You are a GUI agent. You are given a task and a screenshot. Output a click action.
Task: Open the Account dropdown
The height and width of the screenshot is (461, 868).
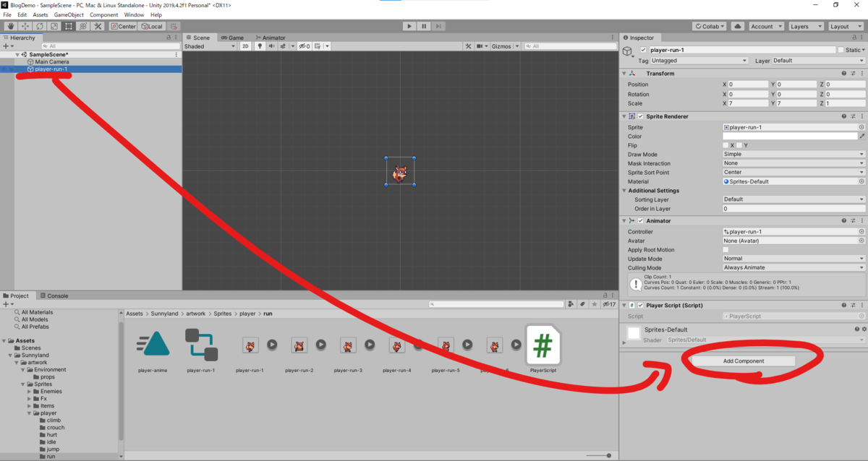click(x=765, y=26)
